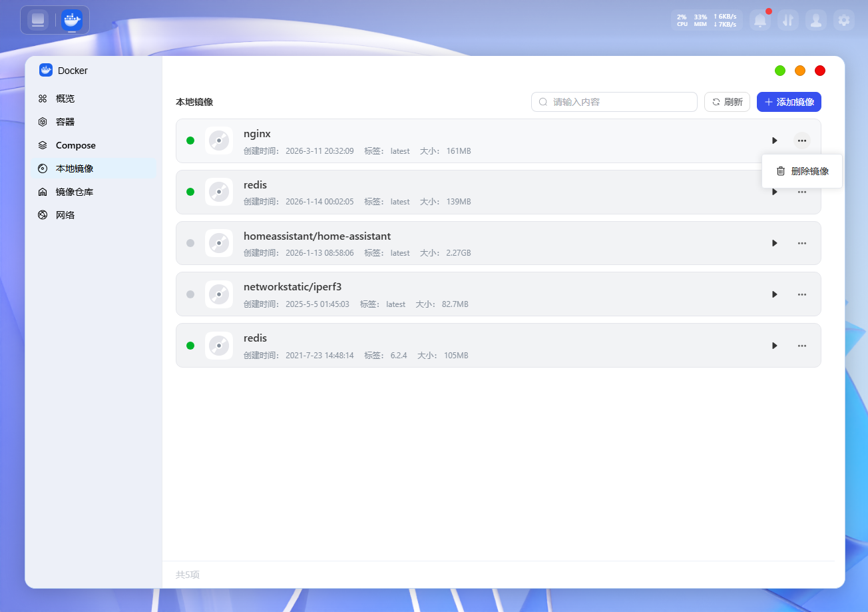Open more options for redis latest
The image size is (868, 612).
pyautogui.click(x=802, y=192)
